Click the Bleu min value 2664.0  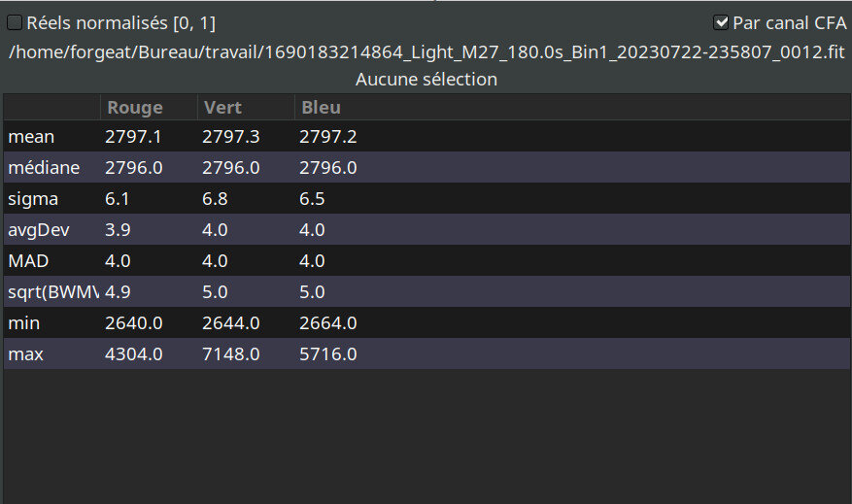pos(327,323)
